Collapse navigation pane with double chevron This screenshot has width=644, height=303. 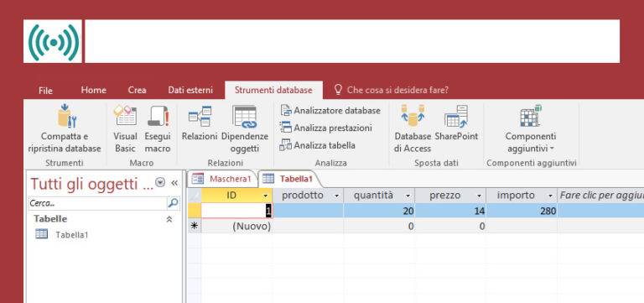pos(174,182)
